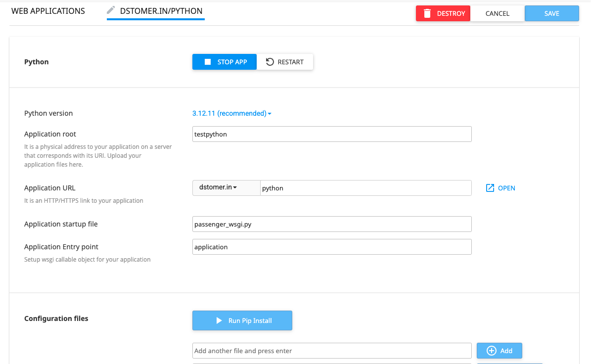
Task: Click the OPEN application link
Action: pos(506,188)
